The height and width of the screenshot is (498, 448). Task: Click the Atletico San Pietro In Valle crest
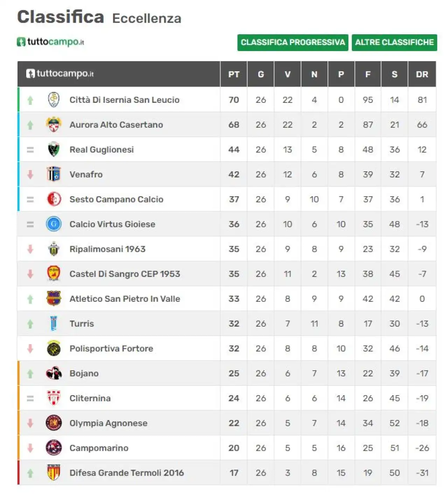click(54, 298)
